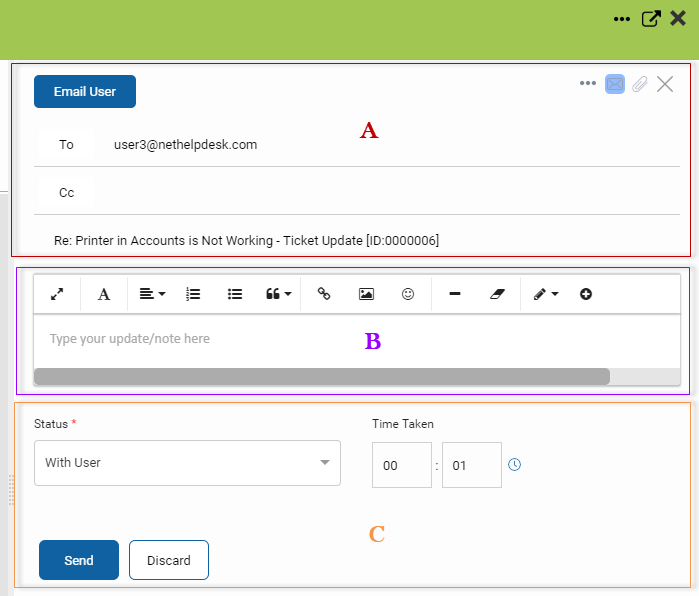The width and height of the screenshot is (699, 596).
Task: Open the pencil tool dropdown
Action: coord(546,294)
